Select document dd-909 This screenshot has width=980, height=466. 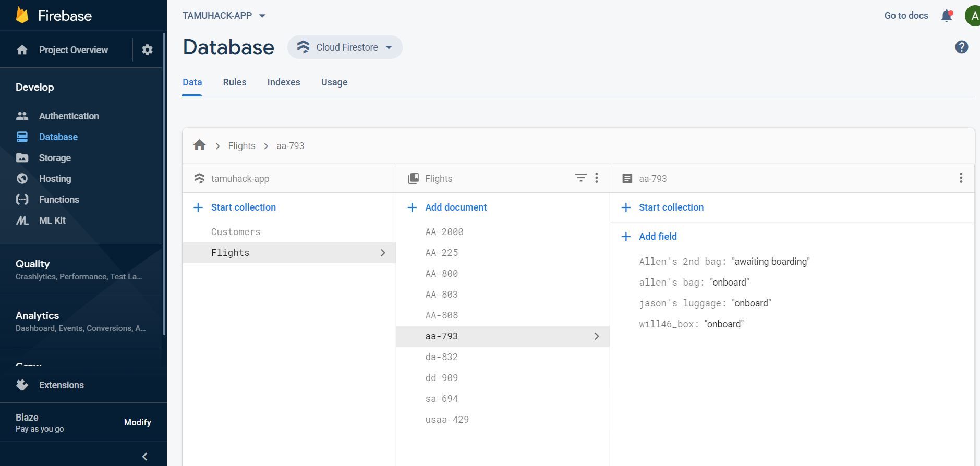point(503,378)
